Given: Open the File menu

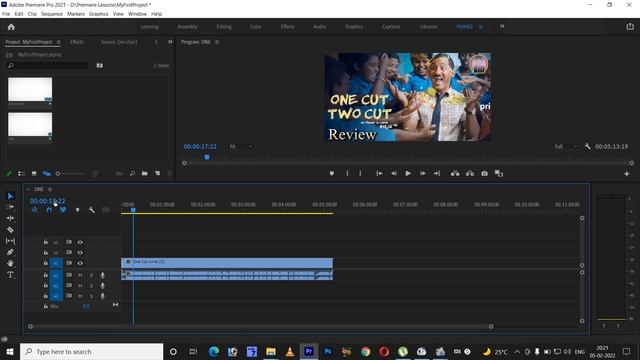Looking at the screenshot, I should point(6,14).
